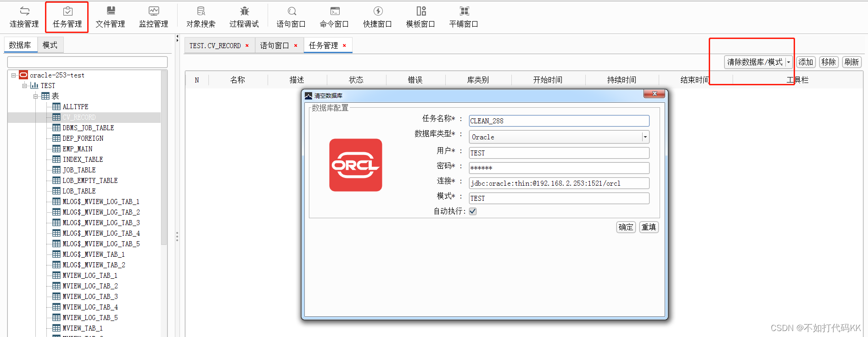This screenshot has width=868, height=337.
Task: Click the DBMS_JOB_TABLE table icon
Action: coord(56,127)
